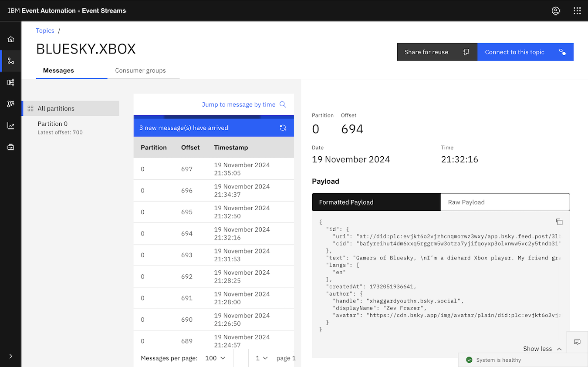The image size is (588, 367).
Task: Open the page number dropdown
Action: pyautogui.click(x=261, y=358)
